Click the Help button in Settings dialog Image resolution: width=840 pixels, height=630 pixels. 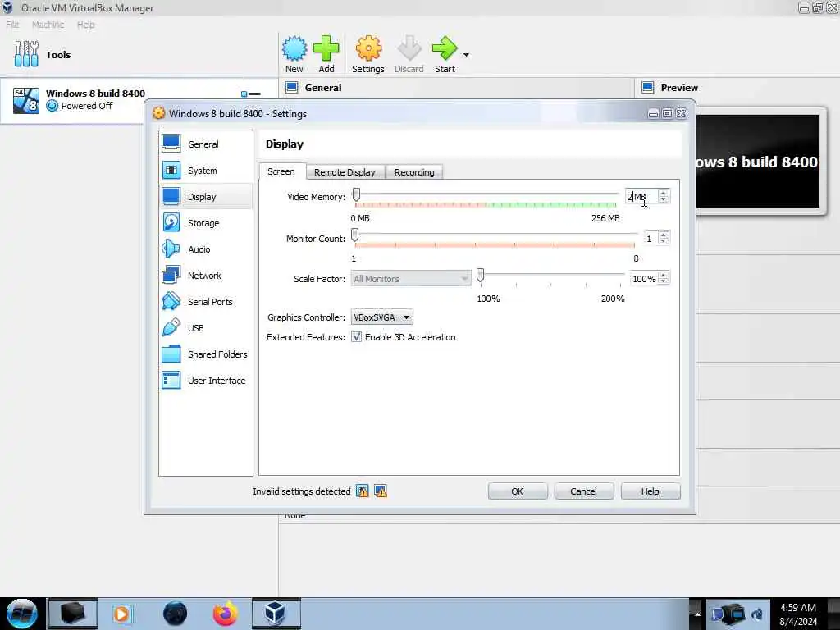point(651,491)
